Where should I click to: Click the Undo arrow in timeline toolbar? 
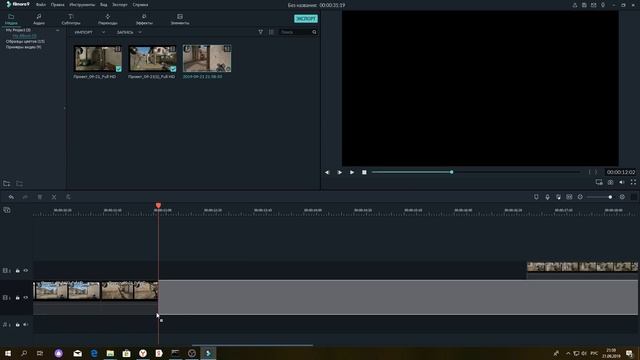pos(11,197)
